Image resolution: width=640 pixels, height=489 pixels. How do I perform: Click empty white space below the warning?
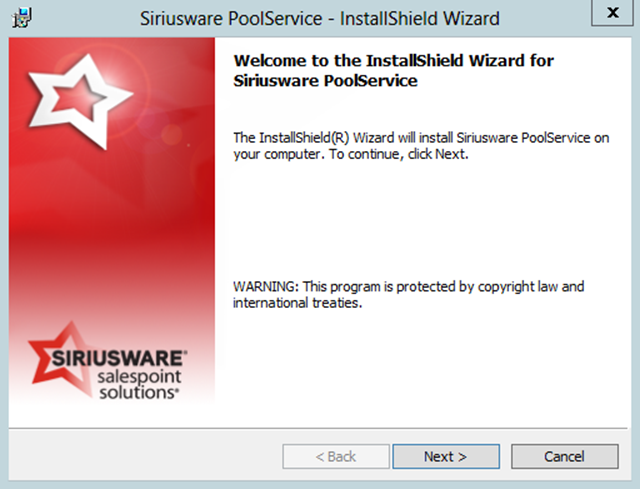(x=420, y=370)
